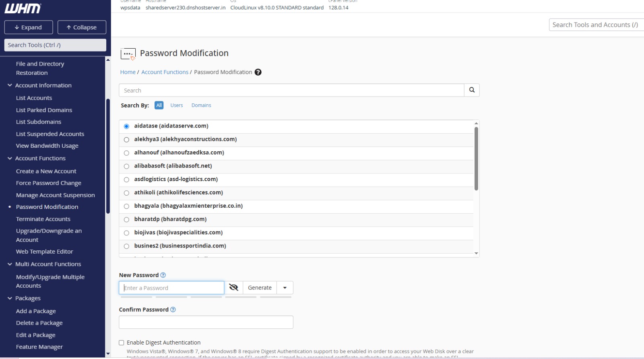The height and width of the screenshot is (359, 644).
Task: Click the search magnifier button
Action: pyautogui.click(x=472, y=90)
